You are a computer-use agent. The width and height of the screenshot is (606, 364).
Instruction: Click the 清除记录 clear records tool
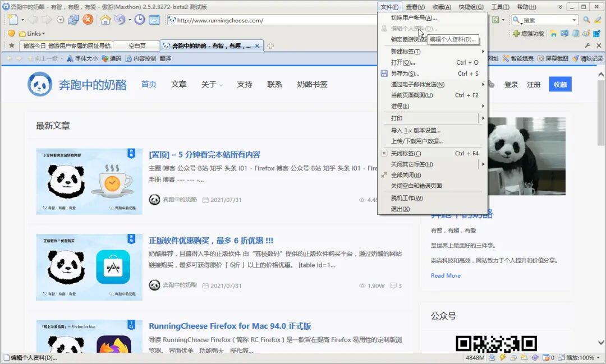(587, 58)
